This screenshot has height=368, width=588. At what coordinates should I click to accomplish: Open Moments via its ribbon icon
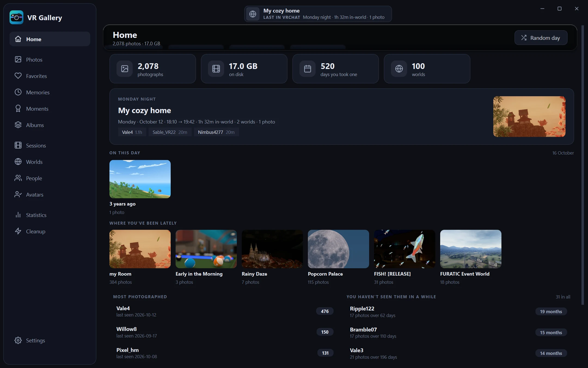pos(18,108)
